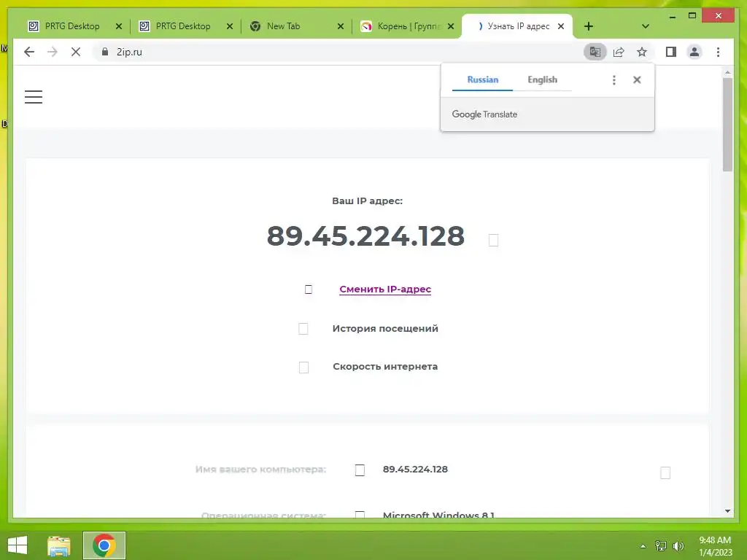The height and width of the screenshot is (560, 747).
Task: Click the Google Translate label
Action: pyautogui.click(x=484, y=114)
